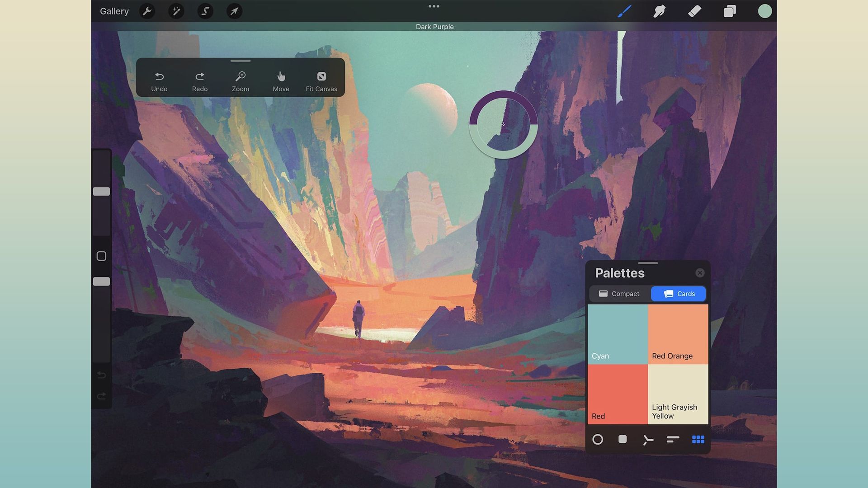Open the Actions menu wrench icon

(147, 11)
